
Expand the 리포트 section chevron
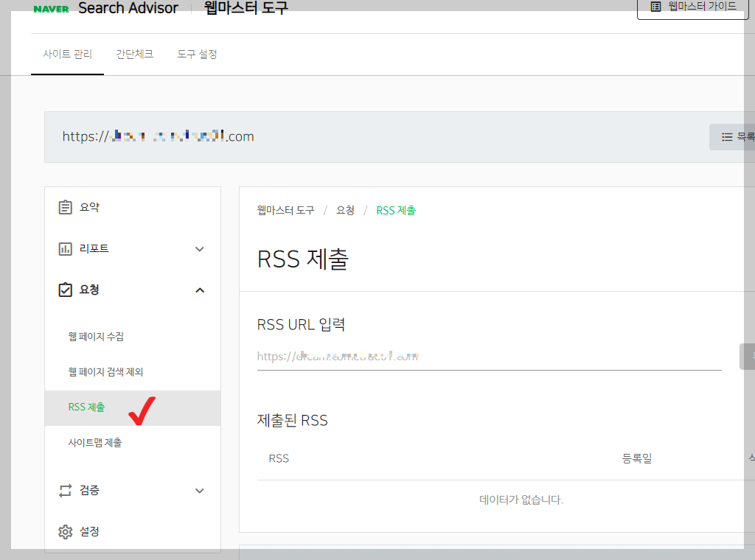tap(199, 248)
